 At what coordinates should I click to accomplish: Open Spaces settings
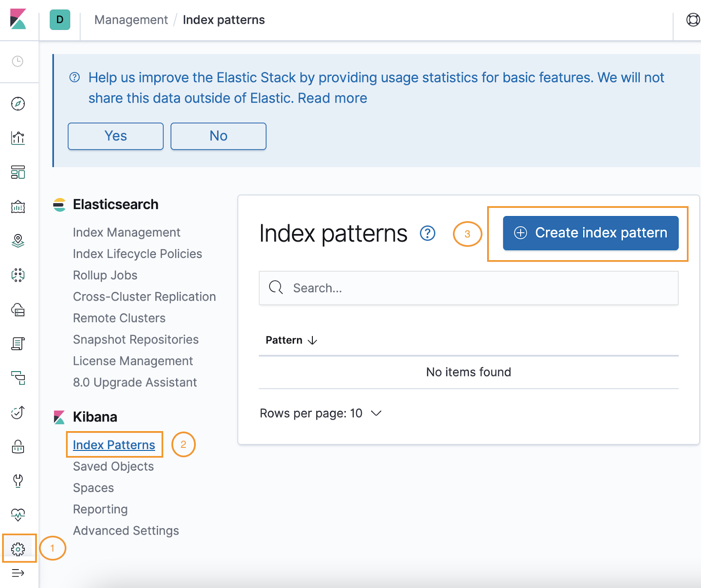point(93,488)
